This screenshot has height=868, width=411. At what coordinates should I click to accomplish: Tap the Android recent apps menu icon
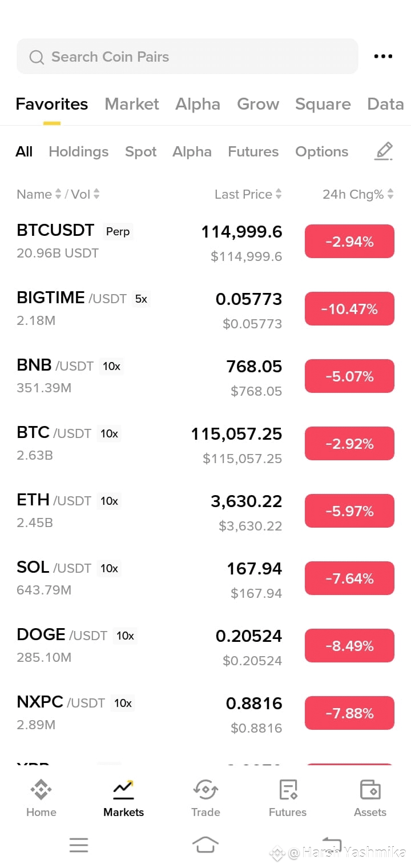(x=79, y=845)
